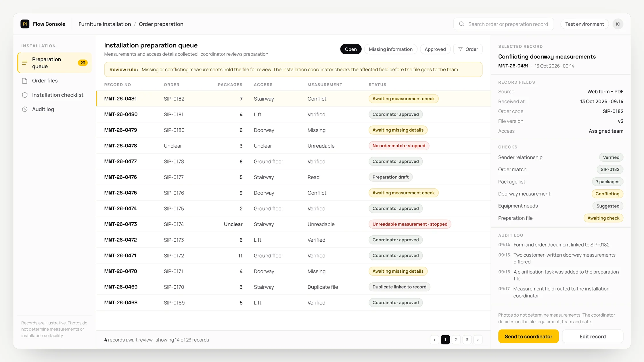This screenshot has width=644, height=362.
Task: Click the 'No order match · stopped' status
Action: point(399,146)
